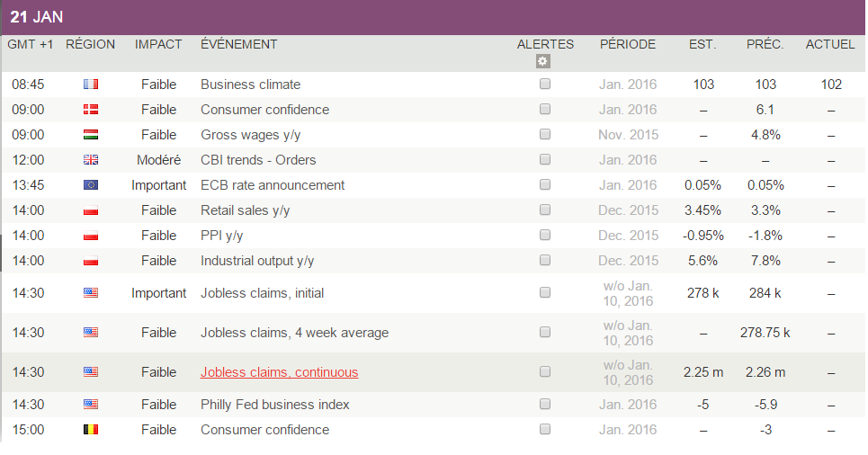Click the Hungarian flag for Gross wages
The width and height of the screenshot is (868, 455).
pyautogui.click(x=91, y=135)
